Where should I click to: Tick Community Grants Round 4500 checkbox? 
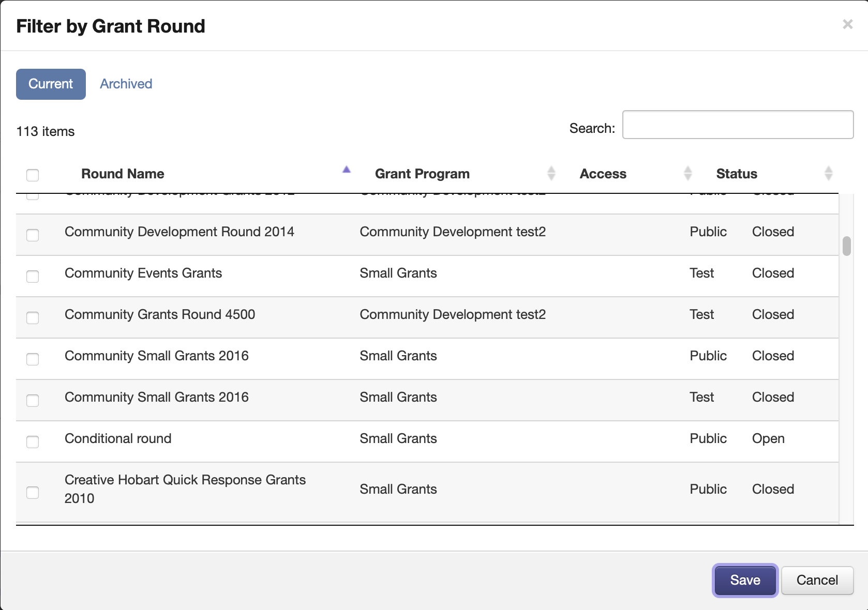(33, 318)
